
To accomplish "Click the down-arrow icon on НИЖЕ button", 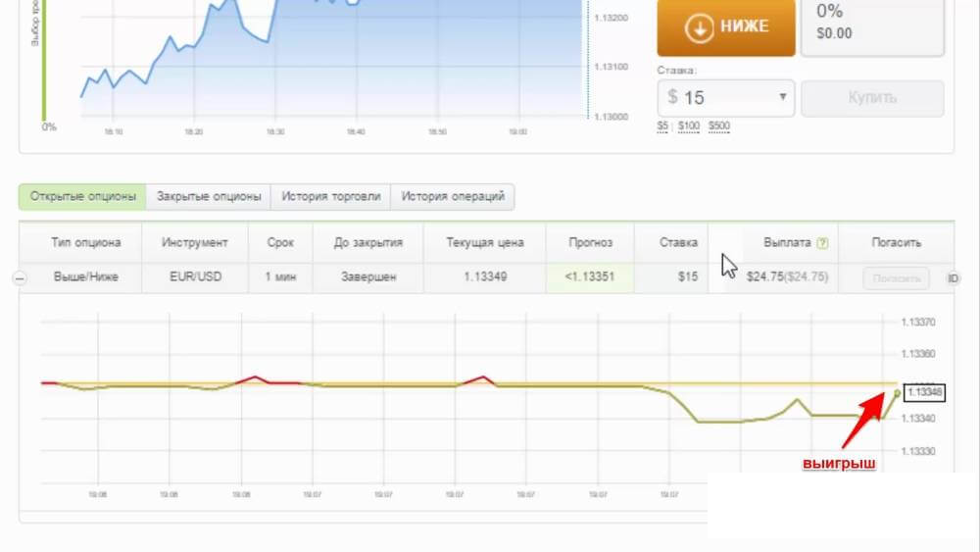I will 699,27.
